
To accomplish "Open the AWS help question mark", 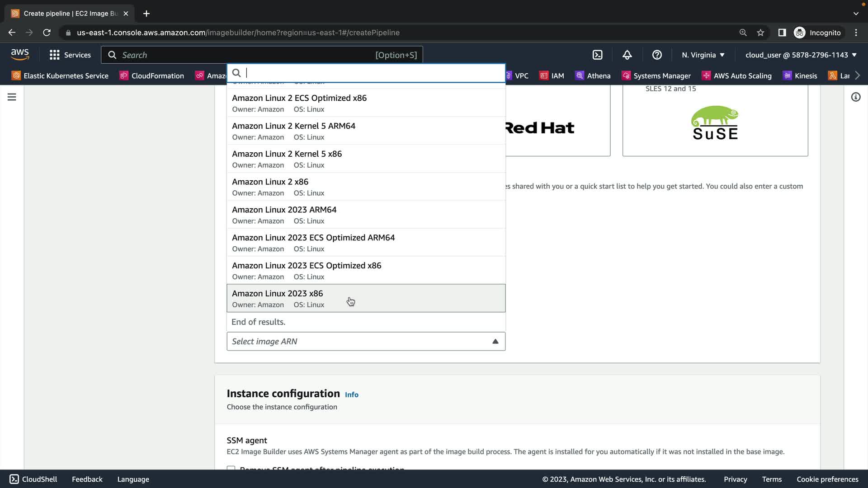I will tap(657, 55).
